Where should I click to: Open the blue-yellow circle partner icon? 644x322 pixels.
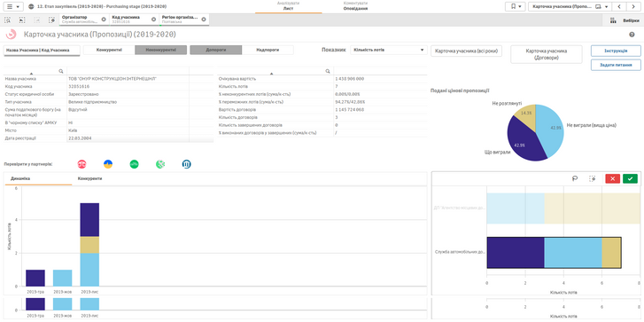[108, 164]
